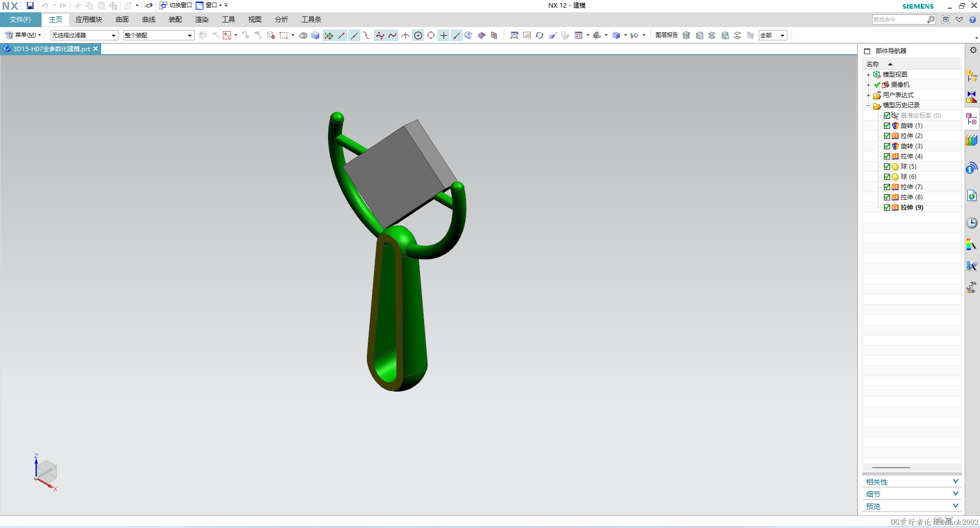980x528 pixels.
Task: Uncheck the 基准坐标系 (0) checkbox
Action: 887,116
